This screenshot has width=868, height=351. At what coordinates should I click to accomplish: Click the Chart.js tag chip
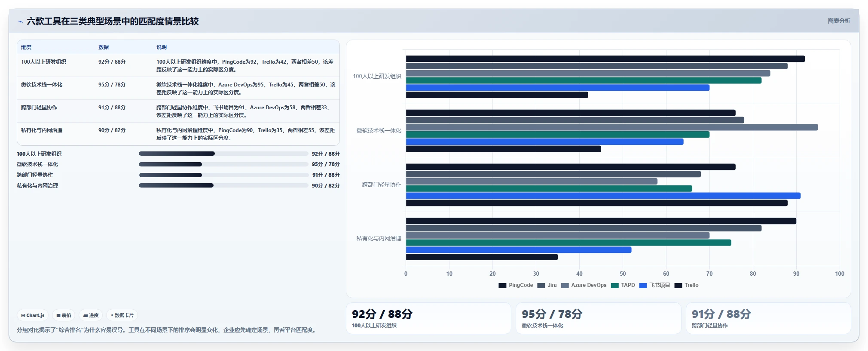(x=33, y=315)
